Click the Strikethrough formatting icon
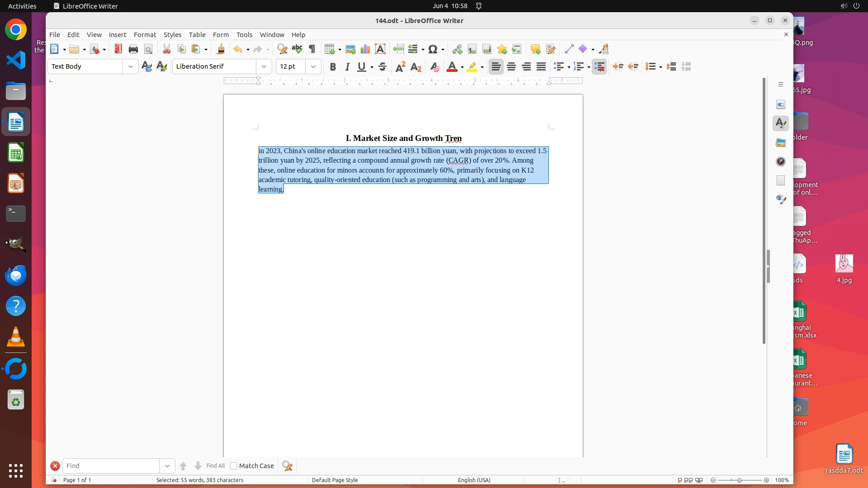The height and width of the screenshot is (488, 868). point(382,67)
